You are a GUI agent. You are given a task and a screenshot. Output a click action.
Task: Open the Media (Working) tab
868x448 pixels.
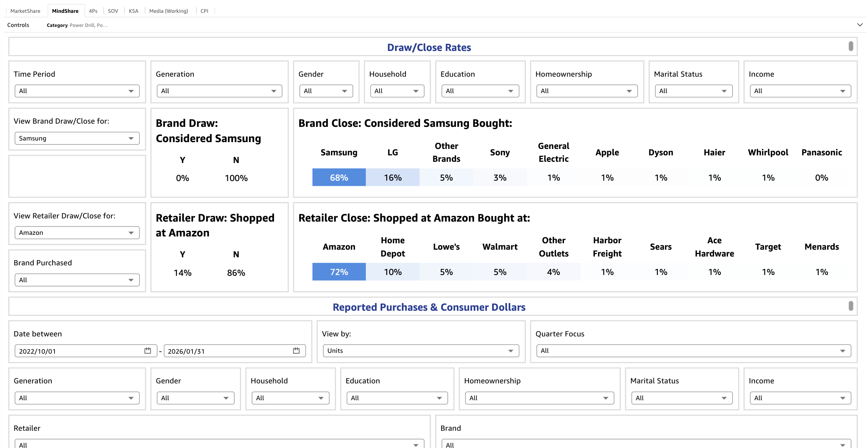(x=168, y=11)
